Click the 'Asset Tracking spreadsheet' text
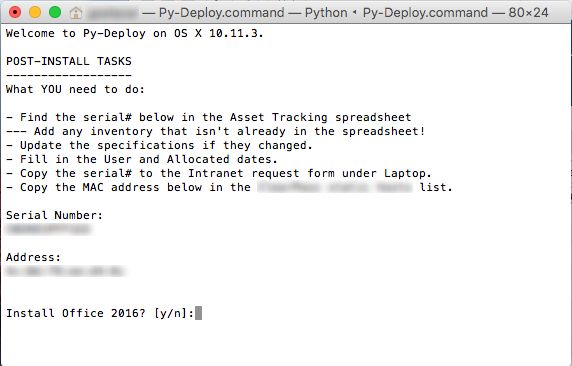Screen dimensions: 572x366 point(321,117)
